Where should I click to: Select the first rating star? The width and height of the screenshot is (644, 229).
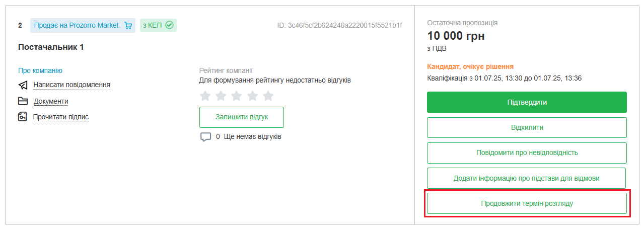(205, 96)
